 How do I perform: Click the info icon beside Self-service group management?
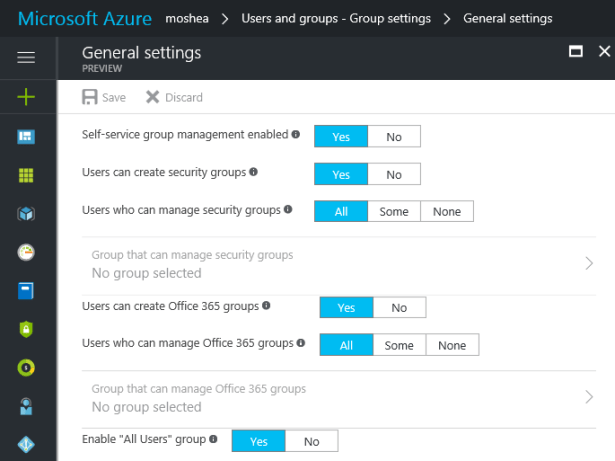coord(296,134)
